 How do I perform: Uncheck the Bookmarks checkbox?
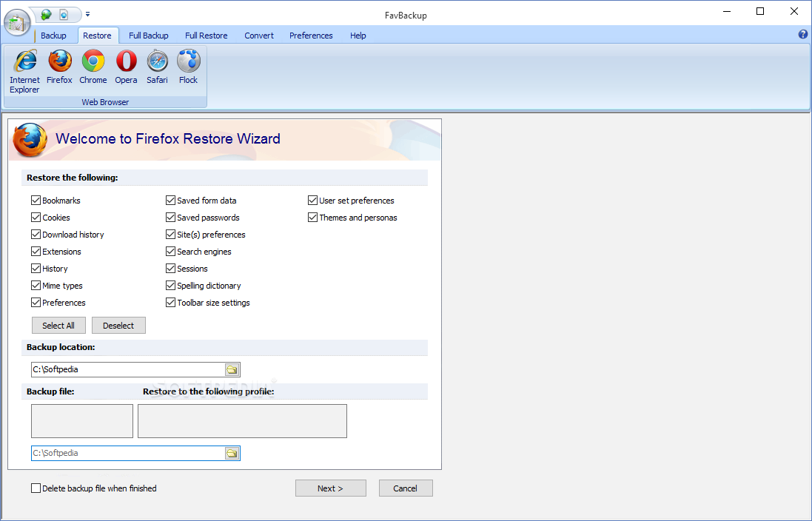coord(36,201)
